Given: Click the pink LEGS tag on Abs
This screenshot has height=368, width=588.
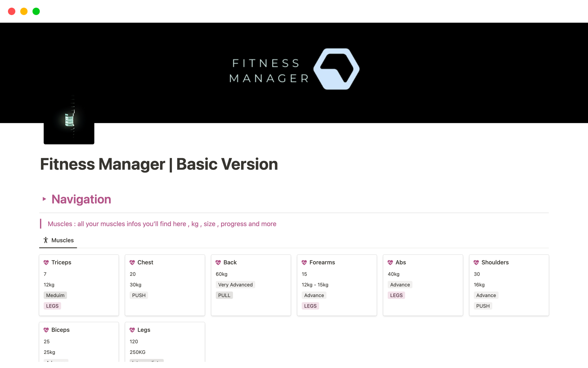Looking at the screenshot, I should 396,295.
